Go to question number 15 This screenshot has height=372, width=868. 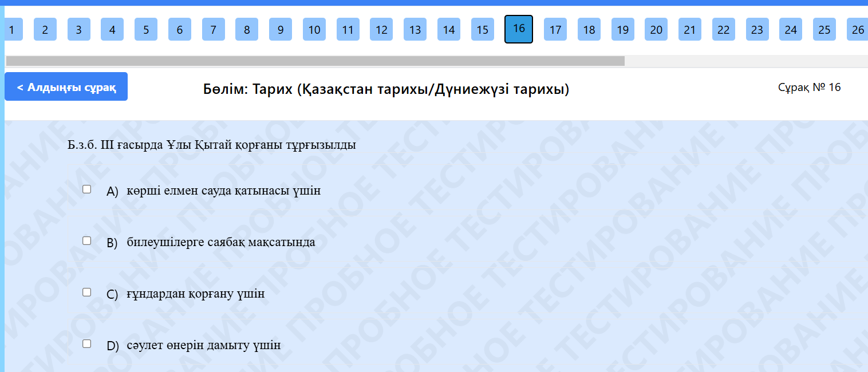(483, 29)
